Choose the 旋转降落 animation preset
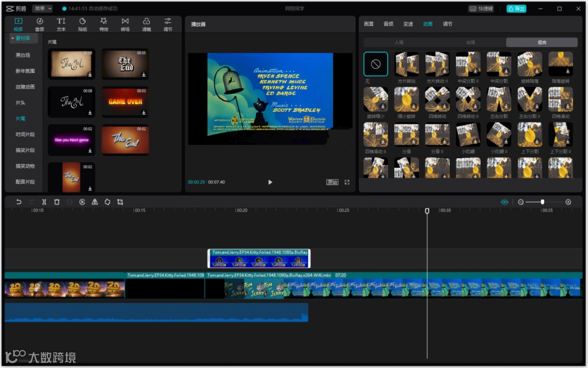Viewport: 588px width, 368px height. click(x=530, y=64)
